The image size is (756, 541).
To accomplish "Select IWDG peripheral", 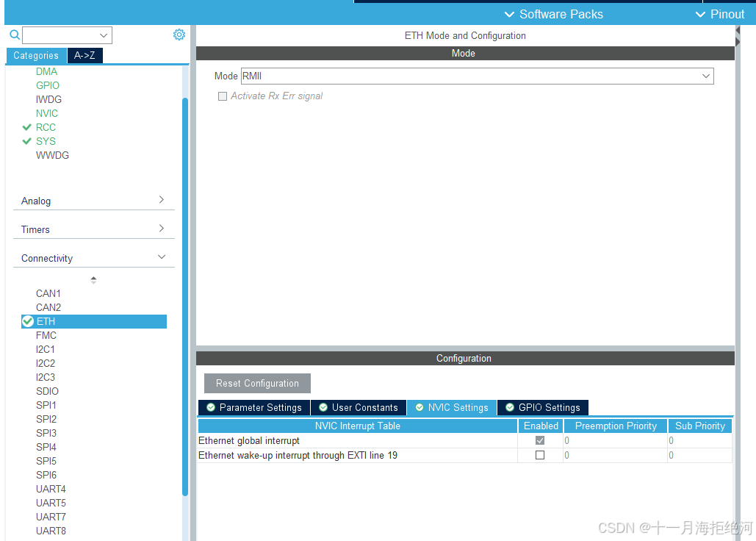I will pyautogui.click(x=48, y=99).
